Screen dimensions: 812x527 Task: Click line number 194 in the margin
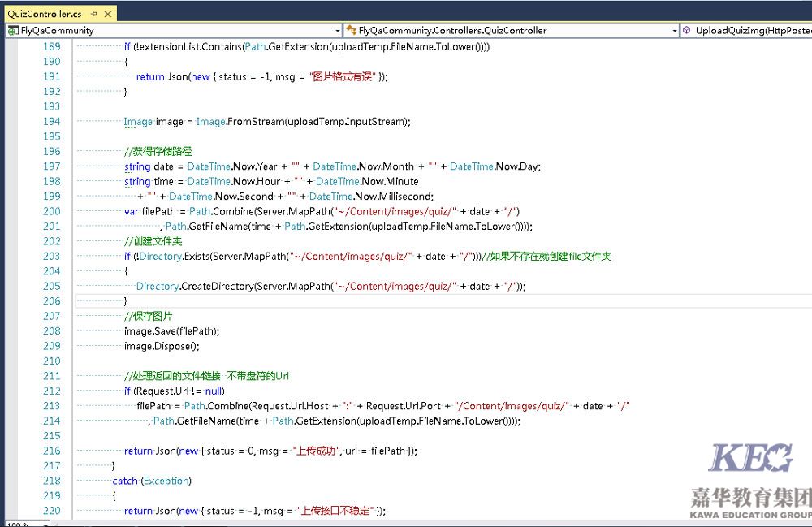pyautogui.click(x=52, y=121)
